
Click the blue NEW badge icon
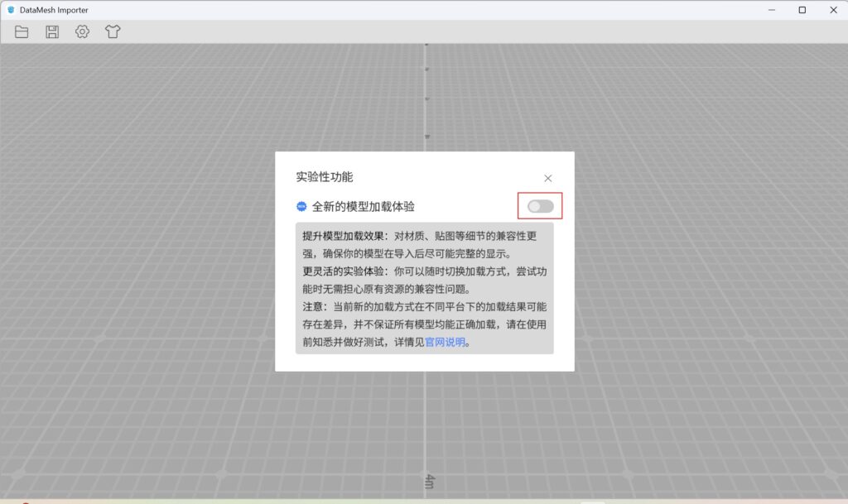pos(301,206)
